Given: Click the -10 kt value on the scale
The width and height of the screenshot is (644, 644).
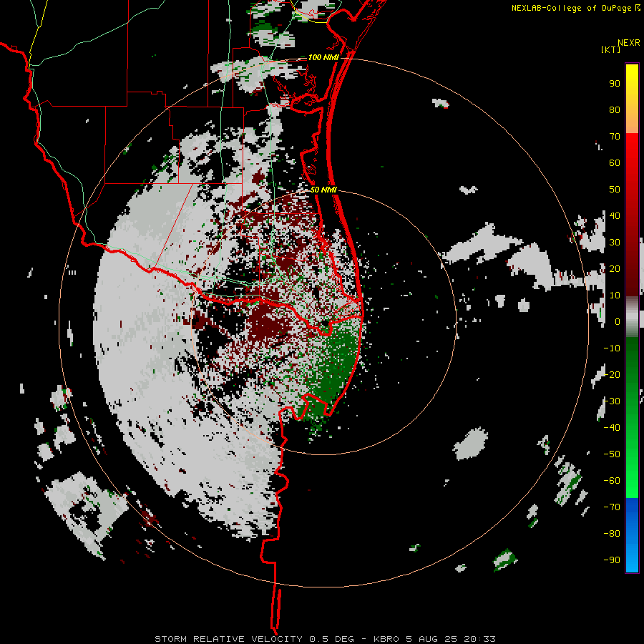Looking at the screenshot, I should click(x=612, y=348).
